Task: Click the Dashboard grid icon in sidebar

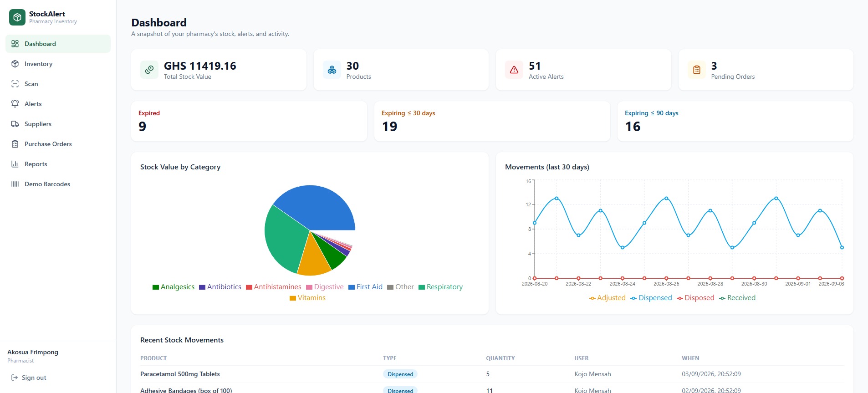Action: click(x=15, y=44)
